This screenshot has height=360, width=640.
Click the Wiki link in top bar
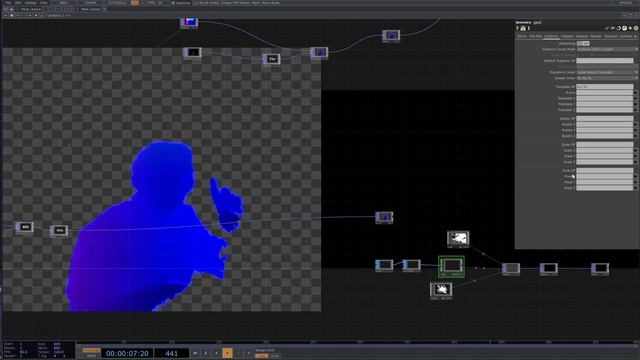click(64, 3)
